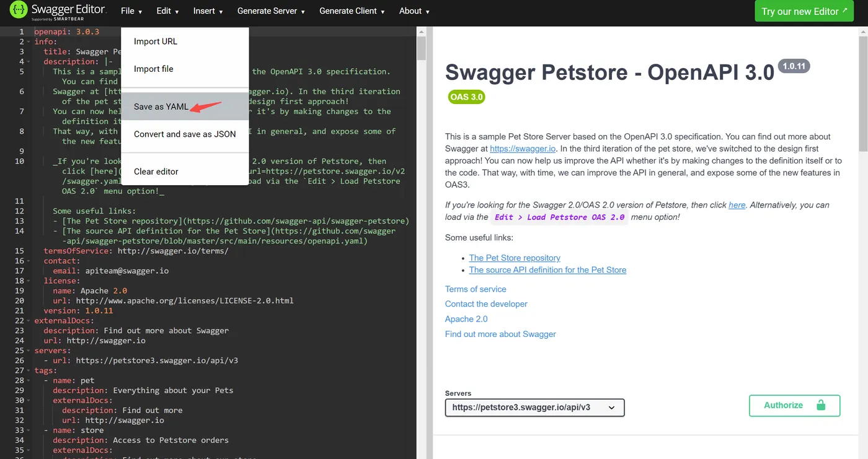This screenshot has width=868, height=459.
Task: Collapse the license block at line 18
Action: 29,281
